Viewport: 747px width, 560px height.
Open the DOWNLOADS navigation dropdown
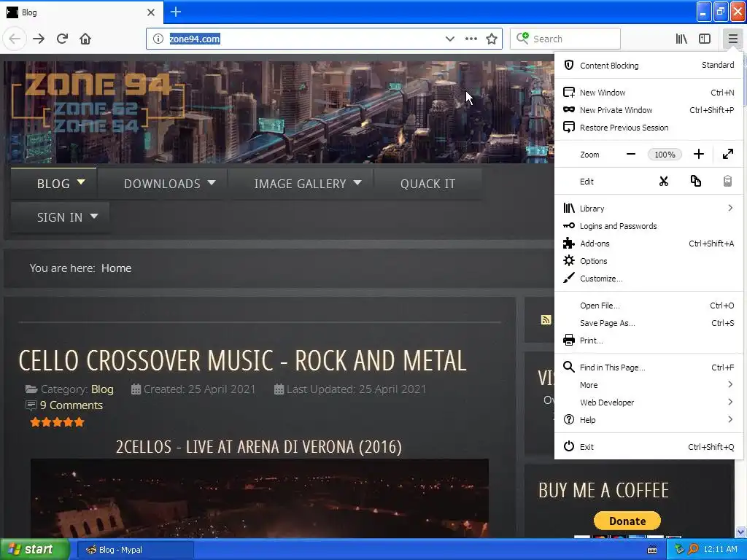pos(163,183)
